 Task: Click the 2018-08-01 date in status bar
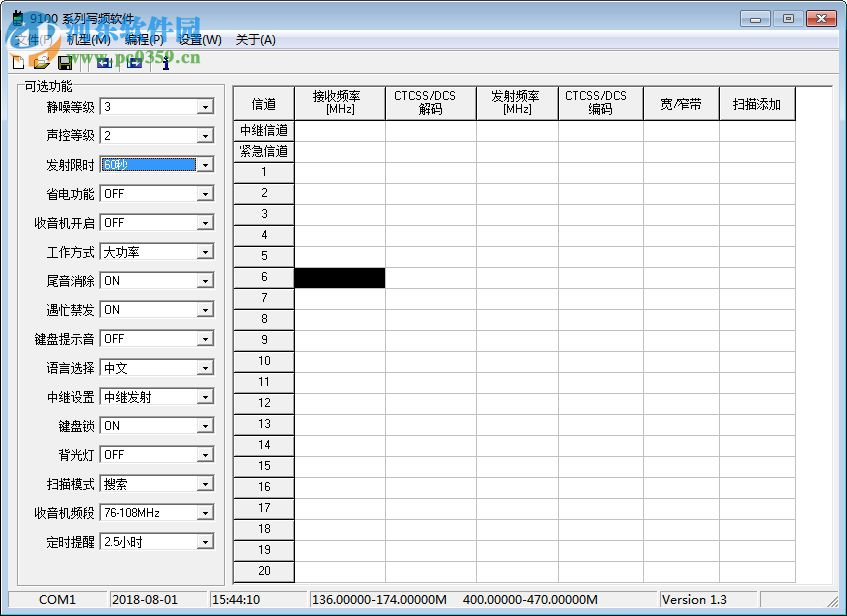(x=145, y=599)
